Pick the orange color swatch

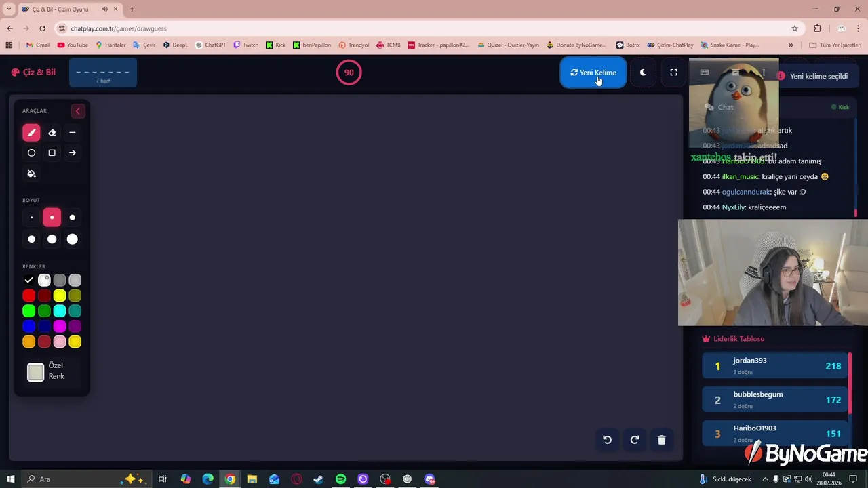click(28, 342)
